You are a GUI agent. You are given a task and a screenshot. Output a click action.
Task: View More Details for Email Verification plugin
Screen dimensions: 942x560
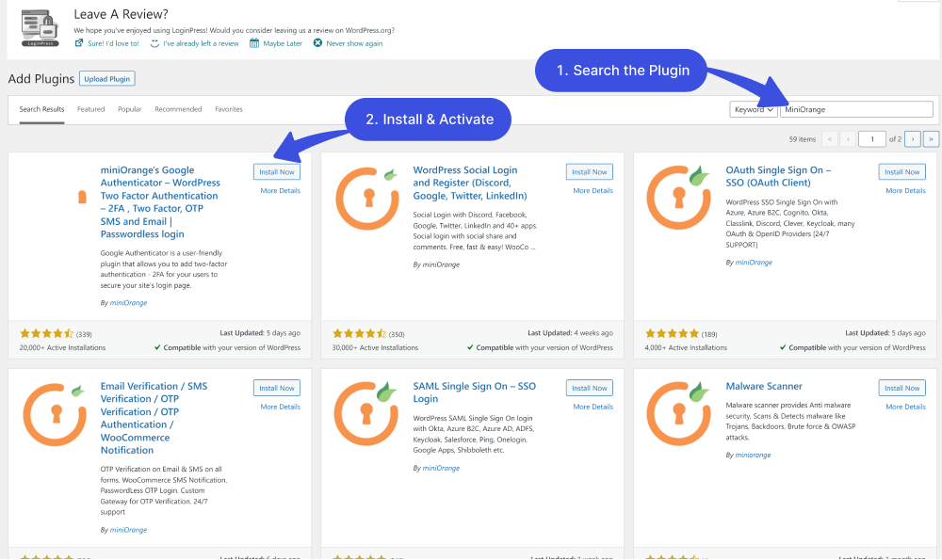click(280, 407)
